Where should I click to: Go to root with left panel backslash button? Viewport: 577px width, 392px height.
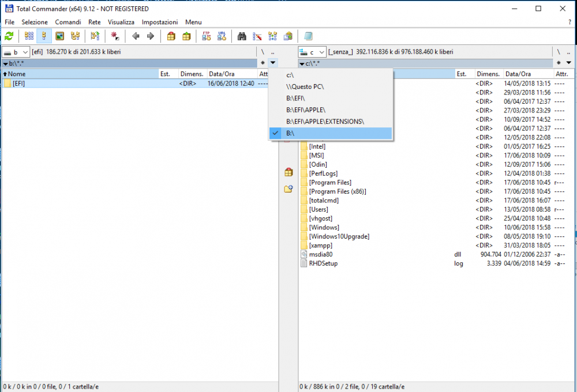(263, 52)
